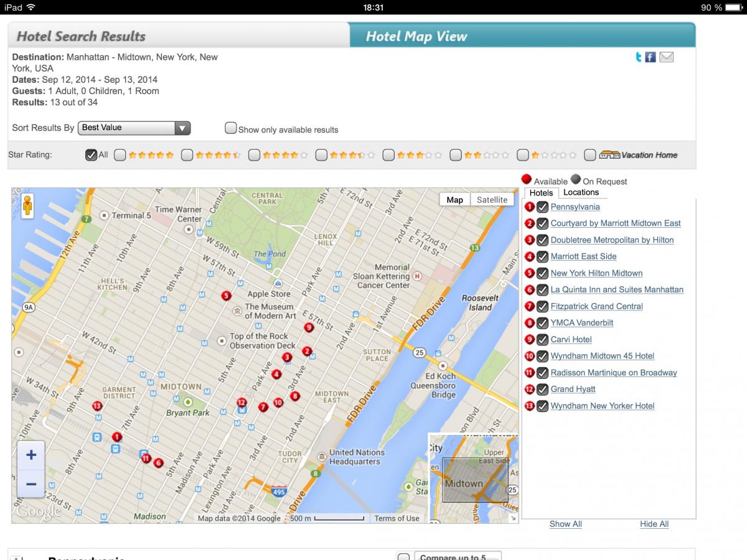Screen dimensions: 747x560
Task: Click Hide All hotels link
Action: (x=654, y=524)
